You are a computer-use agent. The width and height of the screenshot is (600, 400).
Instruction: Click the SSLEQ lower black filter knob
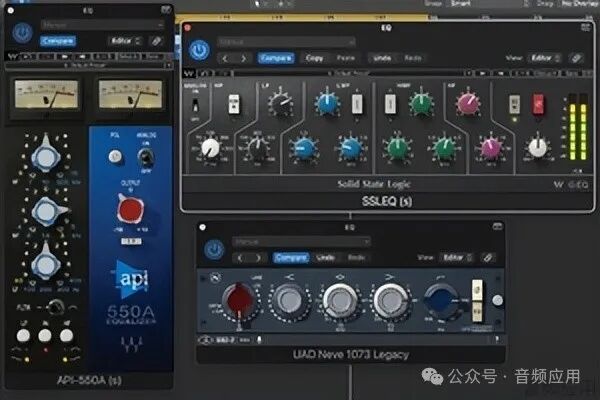pos(257,149)
